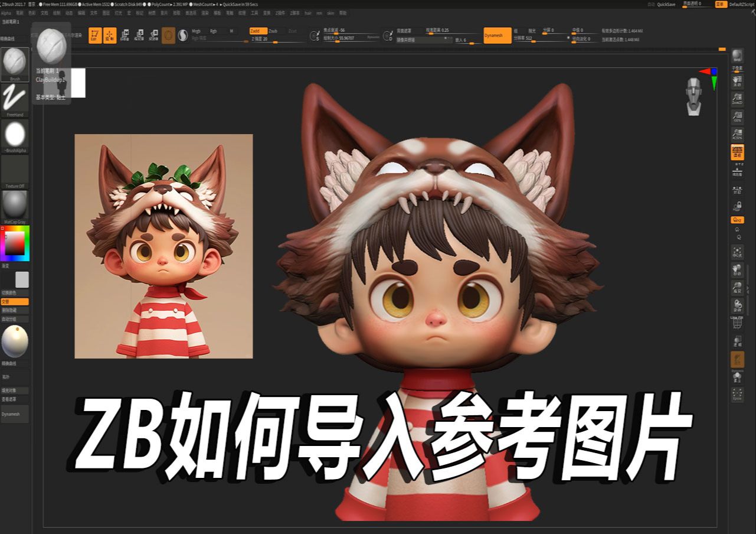Adjust the Z intensity 20 slider
Screen dimensions: 756x534
276,40
